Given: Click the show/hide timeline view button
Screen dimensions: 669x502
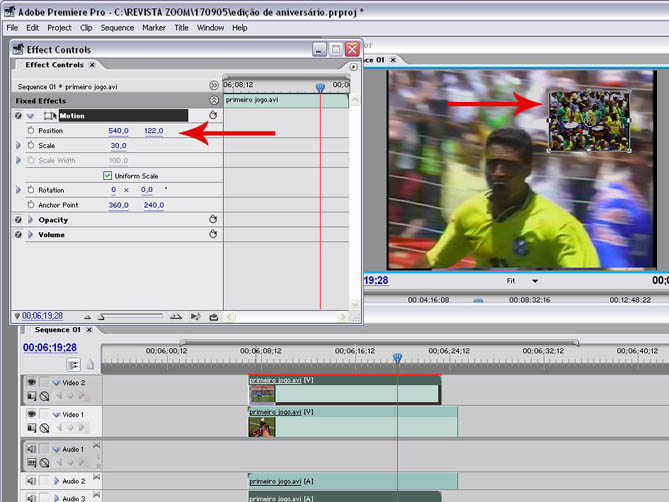Looking at the screenshot, I should 213,87.
